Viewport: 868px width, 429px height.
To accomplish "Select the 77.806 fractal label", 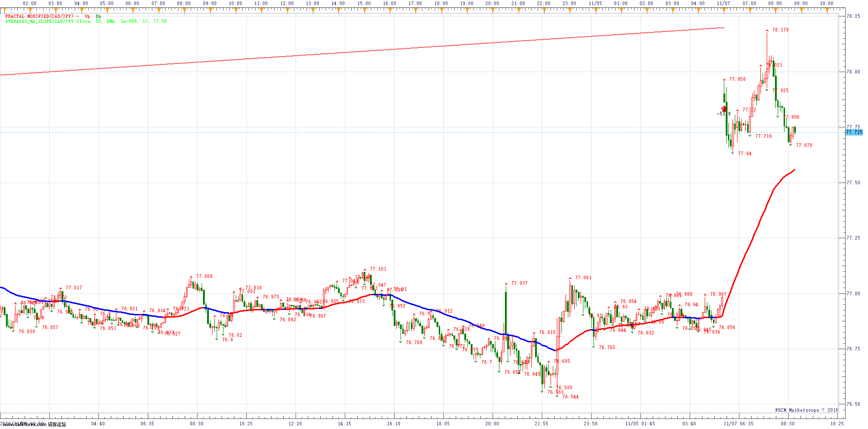I will [792, 117].
